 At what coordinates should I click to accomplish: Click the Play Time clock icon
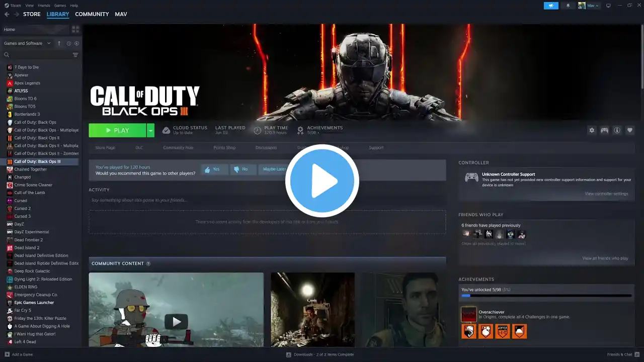tap(257, 130)
